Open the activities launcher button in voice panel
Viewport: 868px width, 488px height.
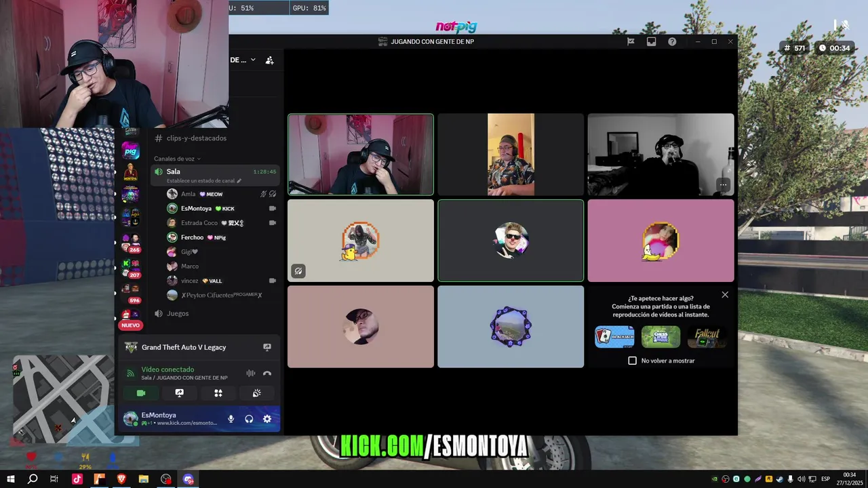tap(218, 393)
